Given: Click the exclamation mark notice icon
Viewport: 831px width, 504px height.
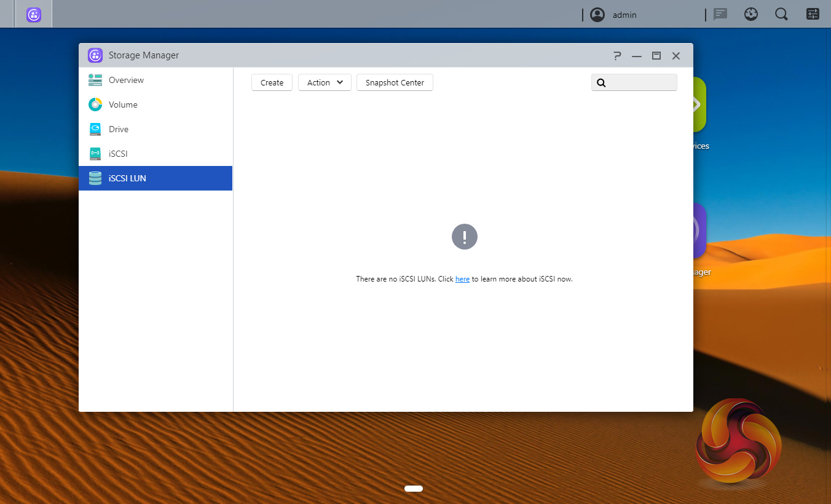Looking at the screenshot, I should (465, 237).
